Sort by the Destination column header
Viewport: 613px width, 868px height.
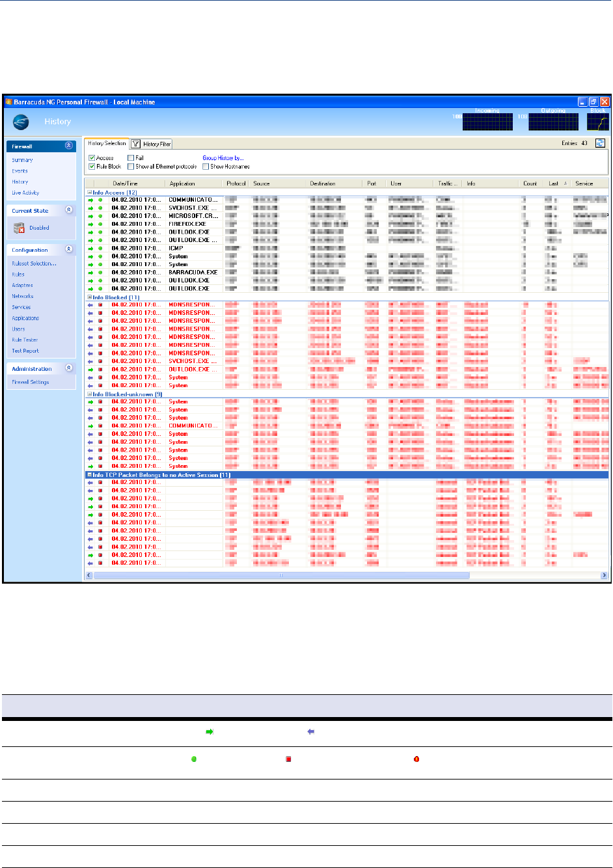(x=336, y=183)
